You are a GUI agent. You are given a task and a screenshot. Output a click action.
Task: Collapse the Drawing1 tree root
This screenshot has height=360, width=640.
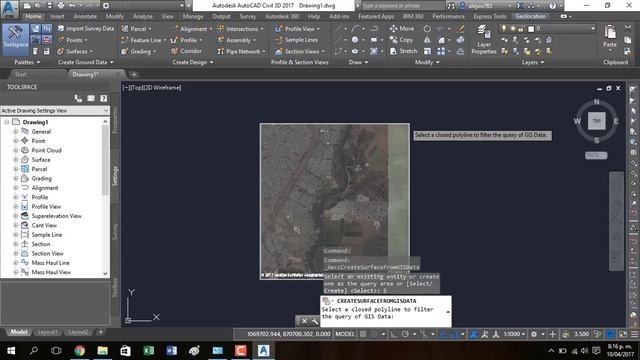[7, 122]
